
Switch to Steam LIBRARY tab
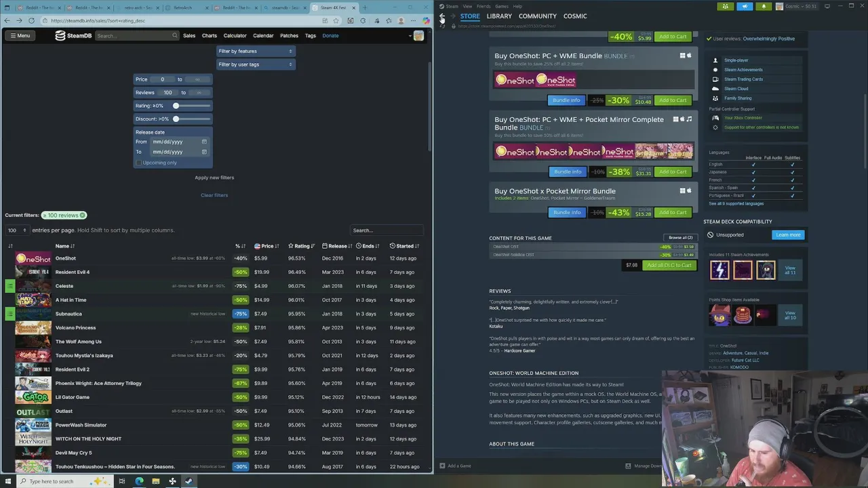pos(499,16)
